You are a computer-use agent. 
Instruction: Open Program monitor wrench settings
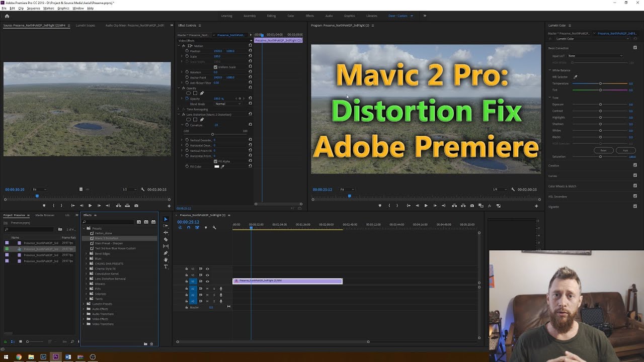tap(513, 190)
